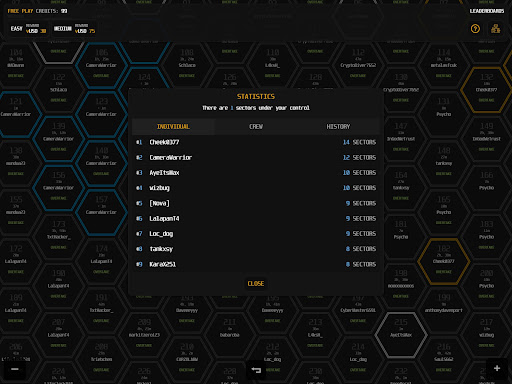Click the back arrow icon at bottom
This screenshot has height=384, width=512.
click(256, 370)
